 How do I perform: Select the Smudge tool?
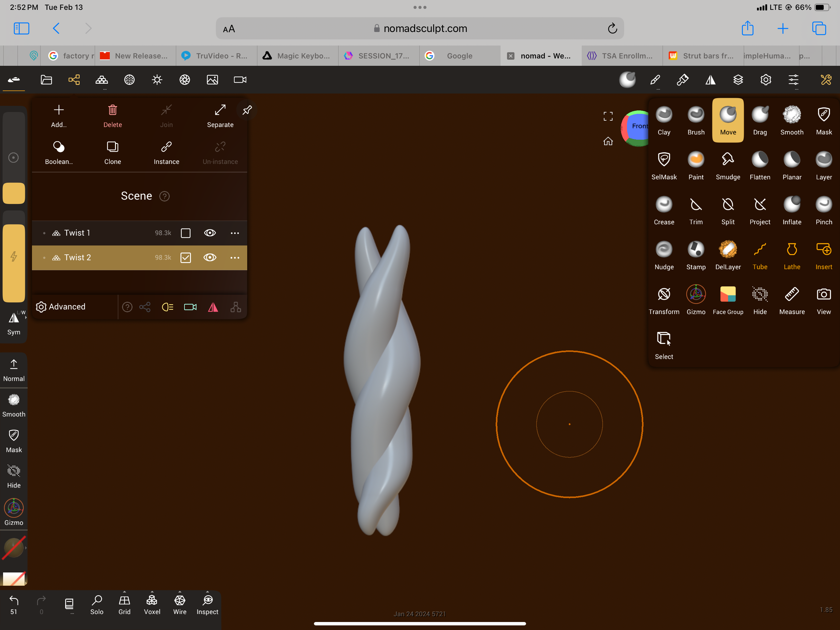tap(727, 165)
